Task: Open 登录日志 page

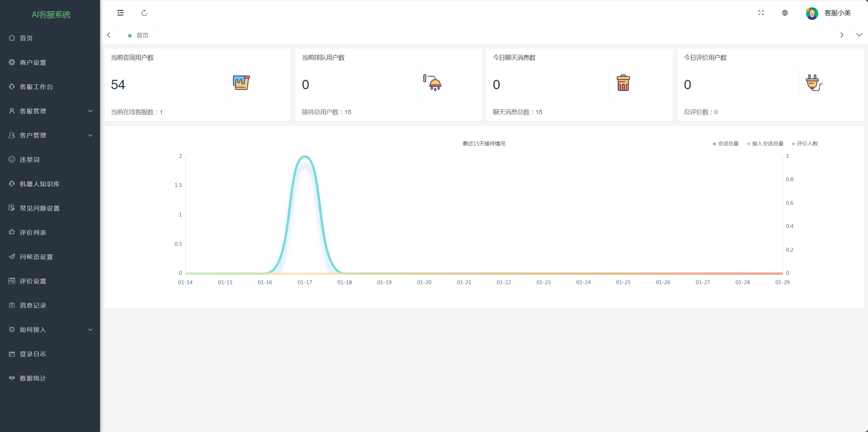Action: coord(50,354)
